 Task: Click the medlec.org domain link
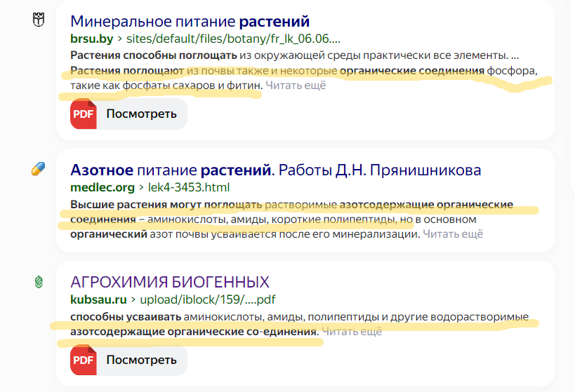coord(103,187)
